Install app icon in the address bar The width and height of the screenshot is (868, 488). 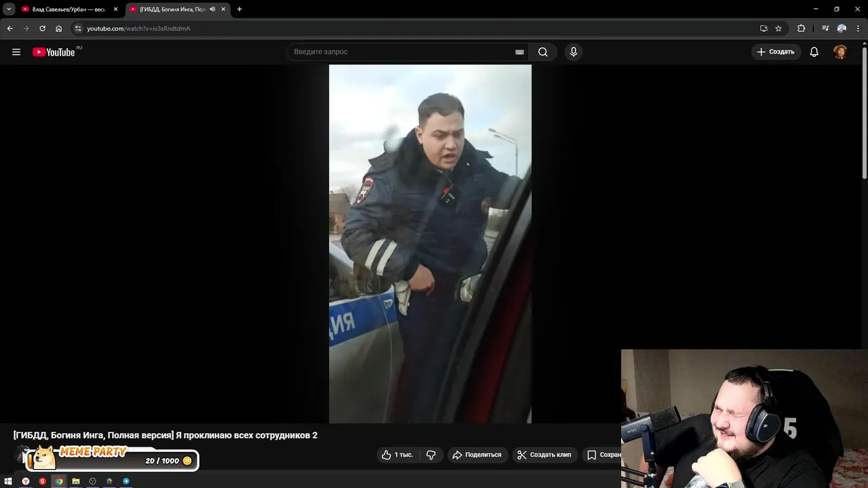point(764,28)
